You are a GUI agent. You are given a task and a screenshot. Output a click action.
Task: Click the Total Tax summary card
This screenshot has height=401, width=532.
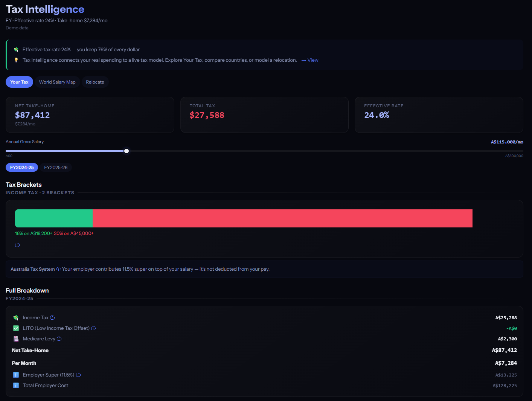click(264, 115)
